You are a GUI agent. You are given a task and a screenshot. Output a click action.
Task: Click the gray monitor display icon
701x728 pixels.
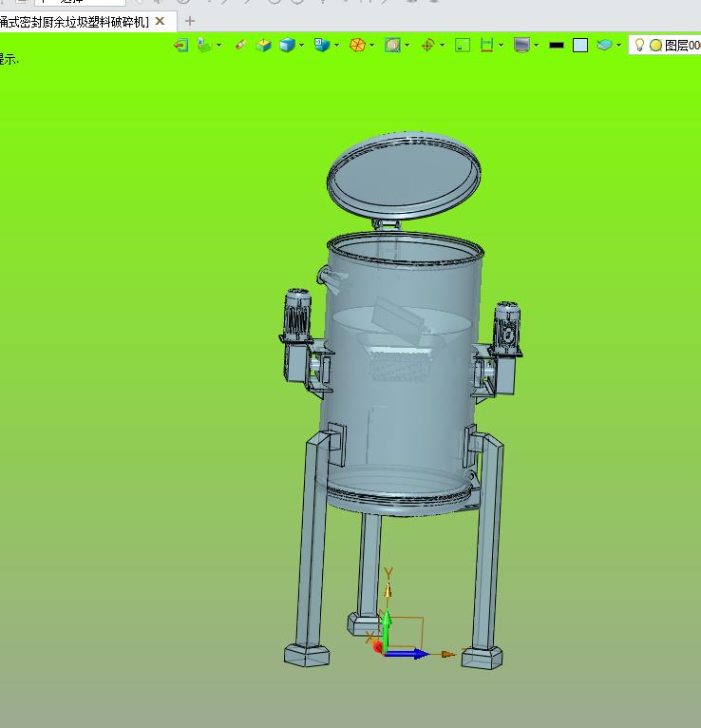coord(521,45)
